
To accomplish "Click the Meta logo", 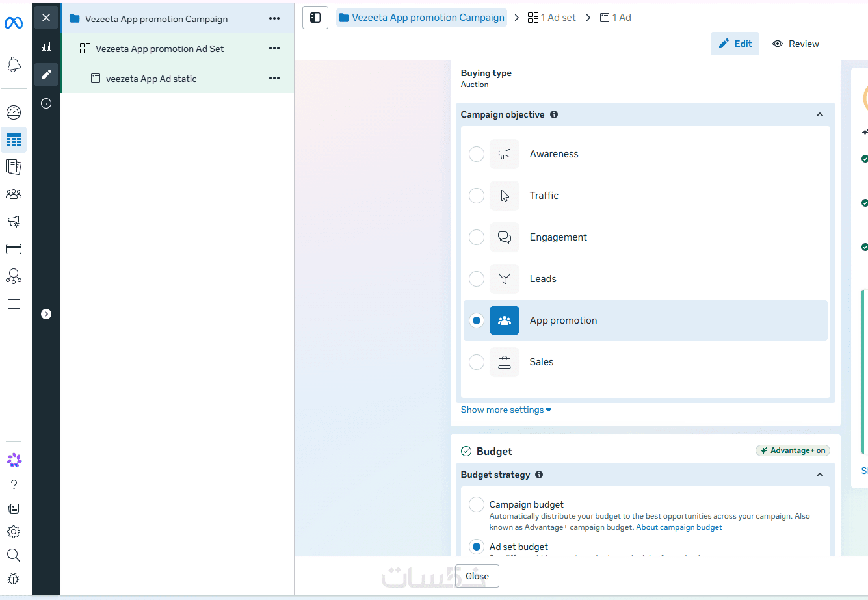I will point(14,23).
